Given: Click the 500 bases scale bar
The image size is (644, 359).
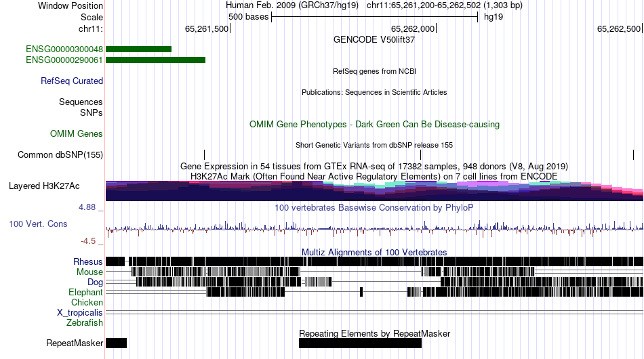Looking at the screenshot, I should pyautogui.click(x=375, y=17).
